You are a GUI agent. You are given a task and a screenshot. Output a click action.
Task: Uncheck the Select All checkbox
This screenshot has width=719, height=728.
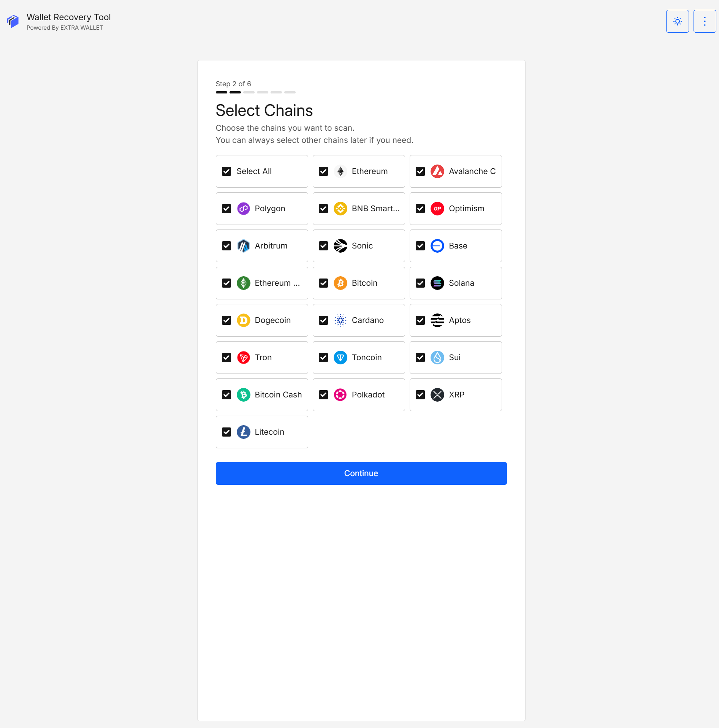(226, 171)
